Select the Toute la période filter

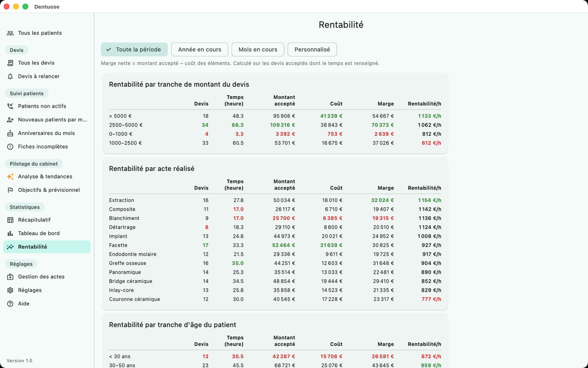click(134, 50)
